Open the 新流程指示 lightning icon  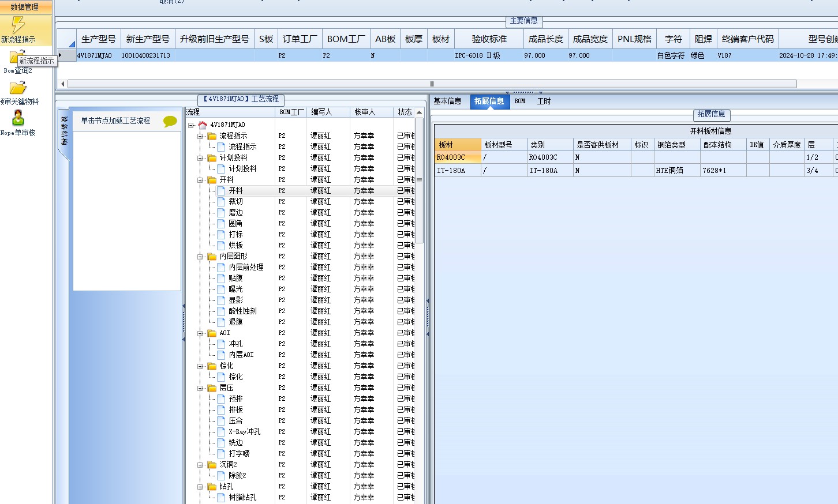click(18, 25)
